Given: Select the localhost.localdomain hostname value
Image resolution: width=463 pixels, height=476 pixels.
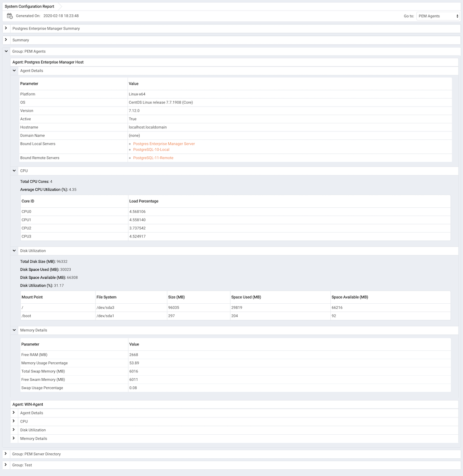Looking at the screenshot, I should tap(148, 127).
